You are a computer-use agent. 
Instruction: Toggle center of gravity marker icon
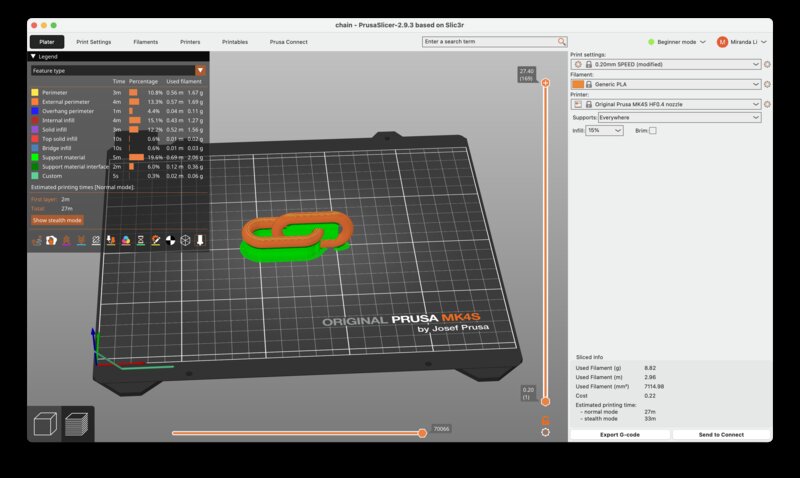pos(170,240)
